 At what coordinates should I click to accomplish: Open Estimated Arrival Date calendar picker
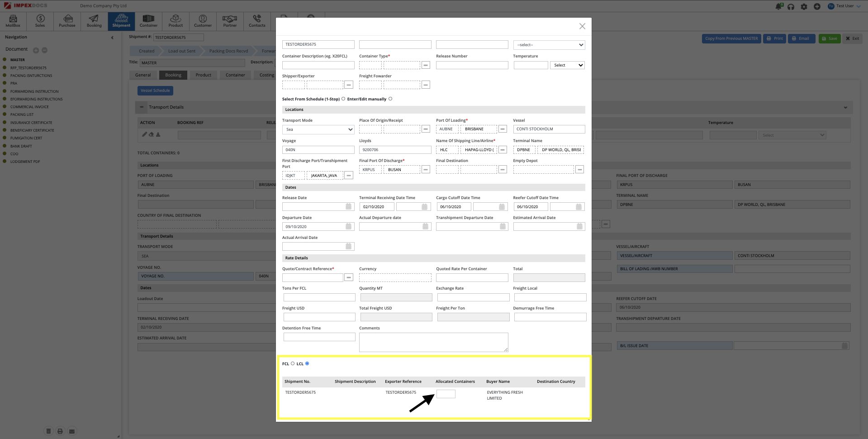pos(579,226)
